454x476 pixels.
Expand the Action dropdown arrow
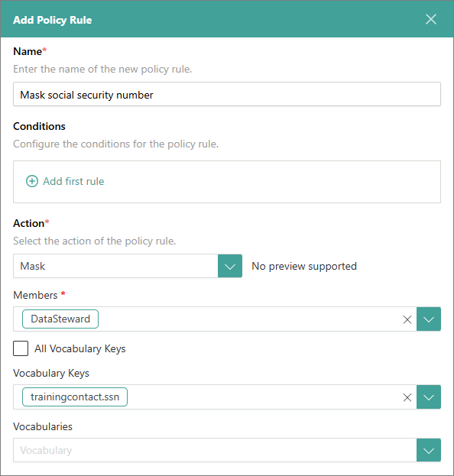[230, 266]
